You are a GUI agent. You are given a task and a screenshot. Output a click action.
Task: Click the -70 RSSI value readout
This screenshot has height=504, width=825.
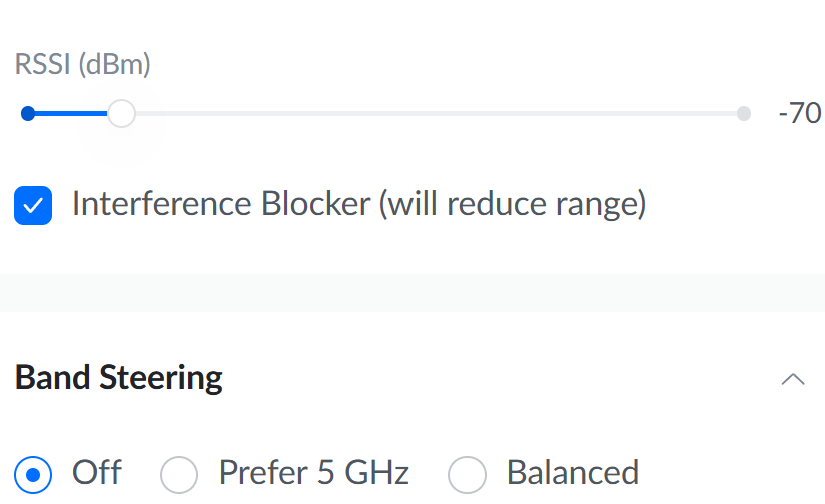(799, 114)
